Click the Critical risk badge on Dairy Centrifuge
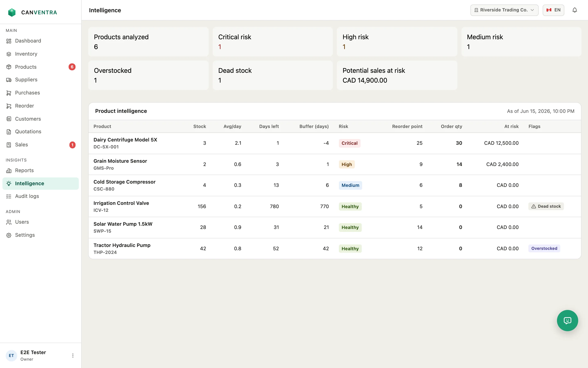The image size is (588, 368). pyautogui.click(x=349, y=143)
